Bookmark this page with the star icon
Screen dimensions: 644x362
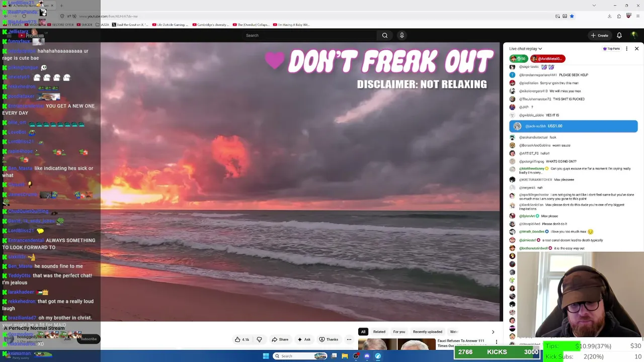coord(572,16)
